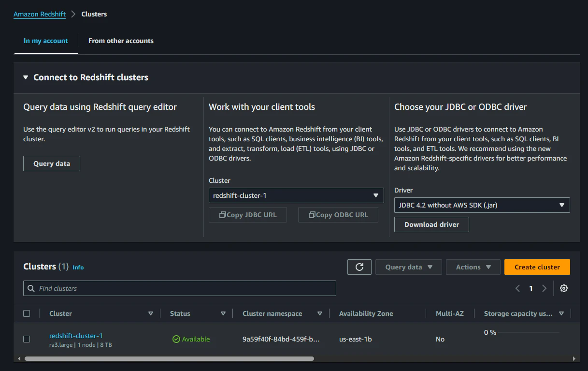This screenshot has height=371, width=588.
Task: Open the Amazon Redshift breadcrumb link
Action: (x=40, y=14)
